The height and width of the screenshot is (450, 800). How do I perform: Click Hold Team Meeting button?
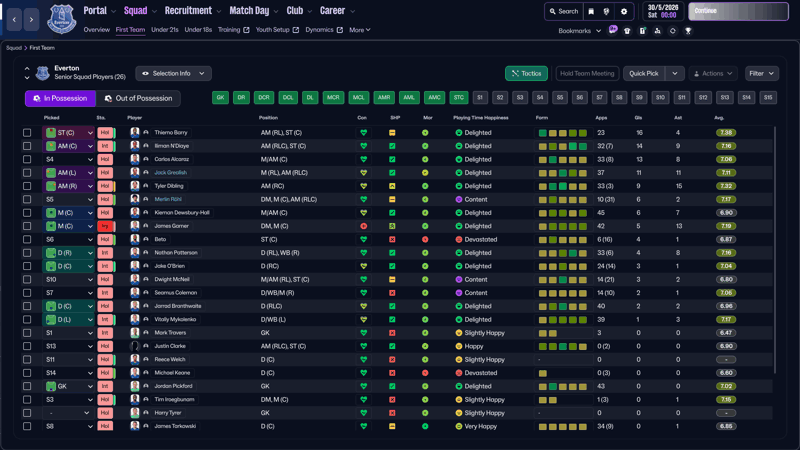click(587, 73)
